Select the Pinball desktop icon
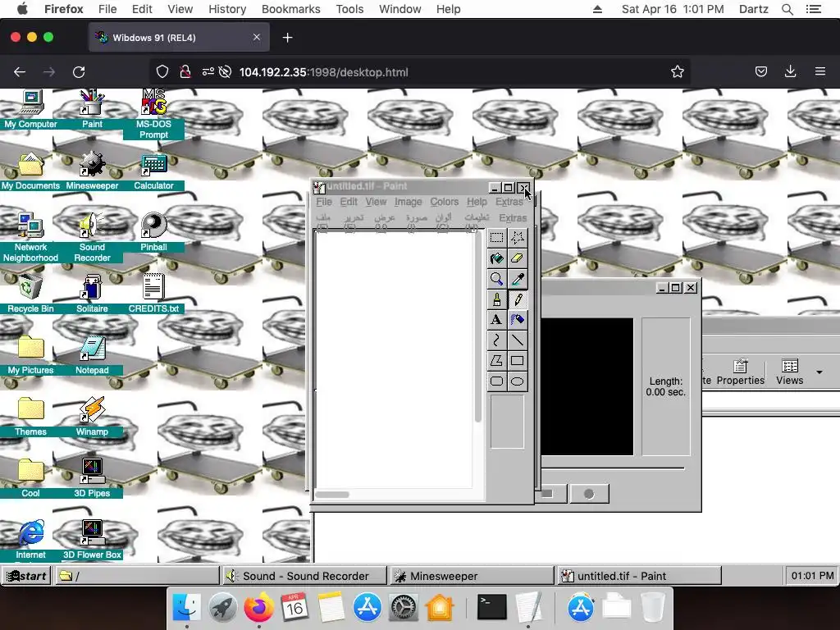840x630 pixels. pyautogui.click(x=153, y=232)
